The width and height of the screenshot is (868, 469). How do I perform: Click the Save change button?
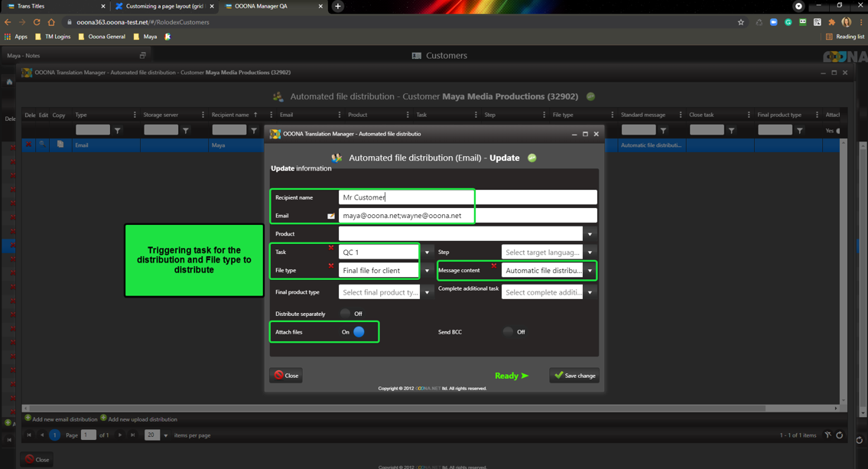(x=574, y=376)
